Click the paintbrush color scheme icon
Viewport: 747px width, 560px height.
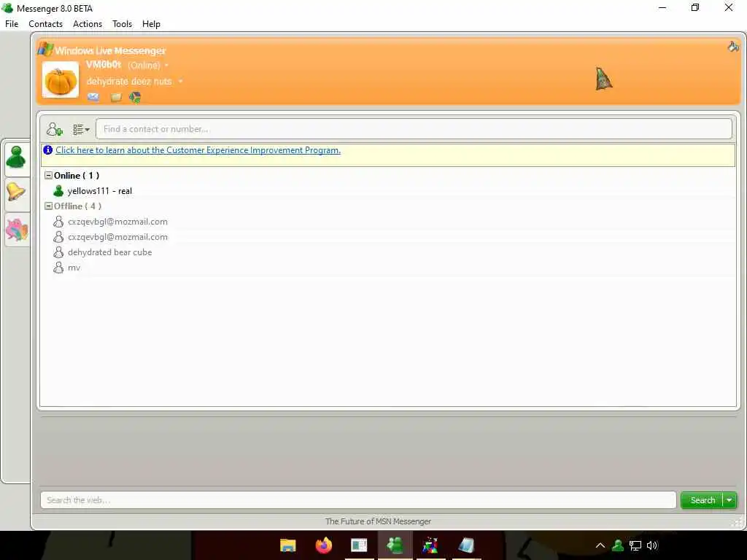[733, 46]
